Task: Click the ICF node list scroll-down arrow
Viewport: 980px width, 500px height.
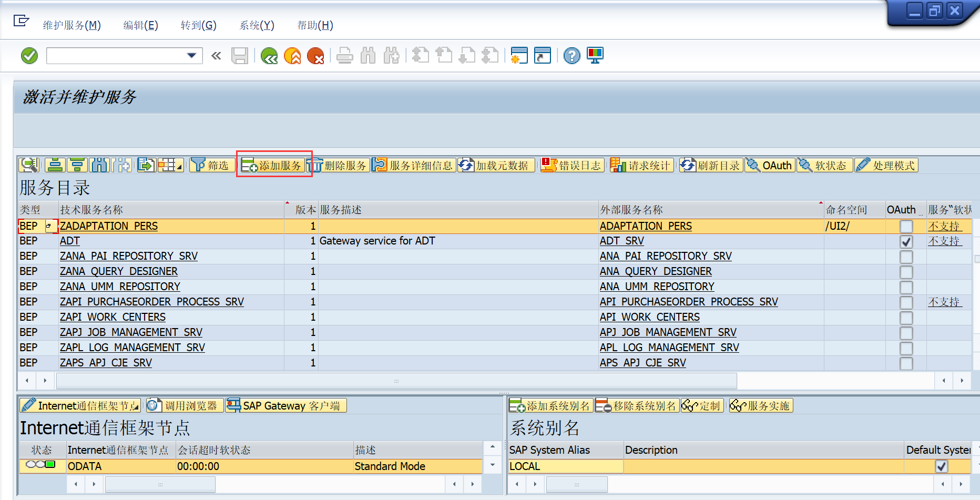Action: click(x=493, y=465)
